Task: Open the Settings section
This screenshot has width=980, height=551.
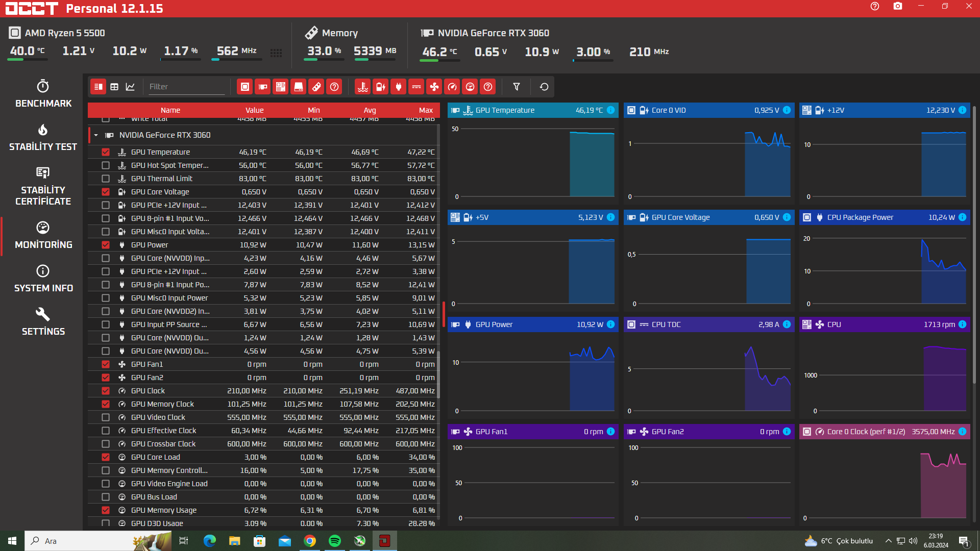Action: pyautogui.click(x=43, y=322)
